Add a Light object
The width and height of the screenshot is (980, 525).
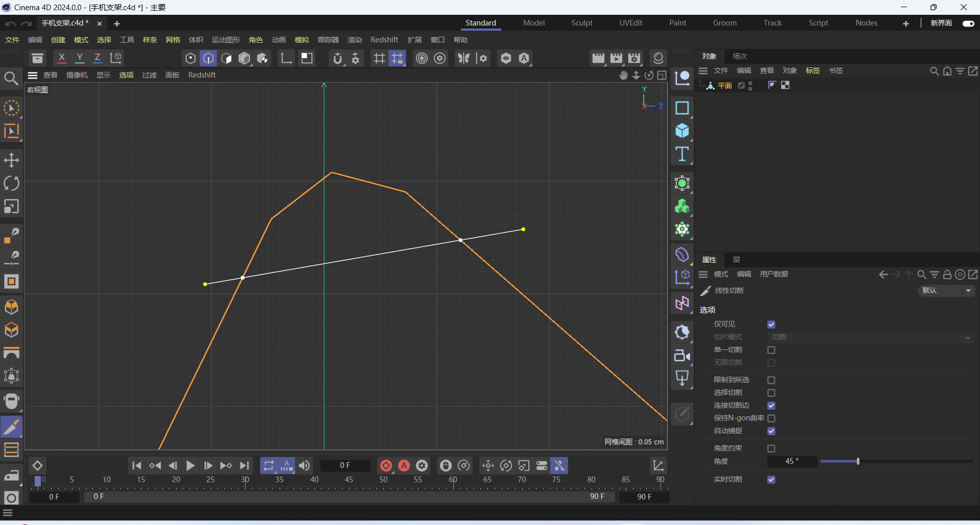(682, 379)
